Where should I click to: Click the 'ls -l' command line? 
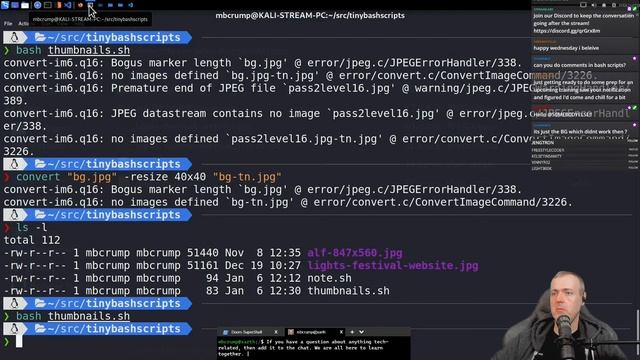tap(31, 227)
